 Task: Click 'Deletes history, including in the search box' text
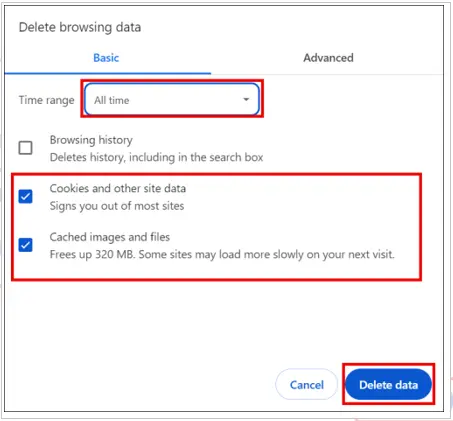pyautogui.click(x=156, y=157)
